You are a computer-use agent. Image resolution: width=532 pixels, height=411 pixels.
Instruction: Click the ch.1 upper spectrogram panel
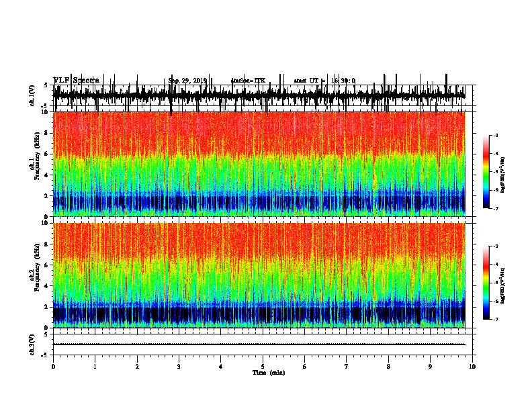(259, 164)
